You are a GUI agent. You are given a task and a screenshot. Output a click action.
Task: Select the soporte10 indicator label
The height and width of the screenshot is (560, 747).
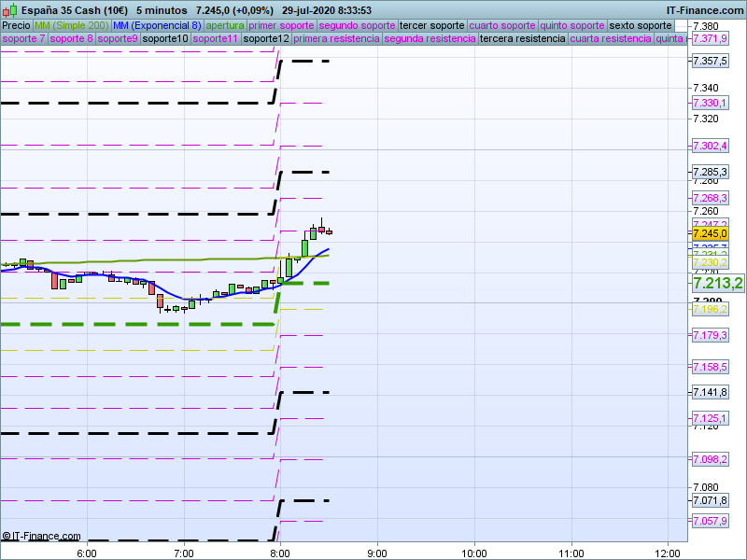tap(166, 39)
